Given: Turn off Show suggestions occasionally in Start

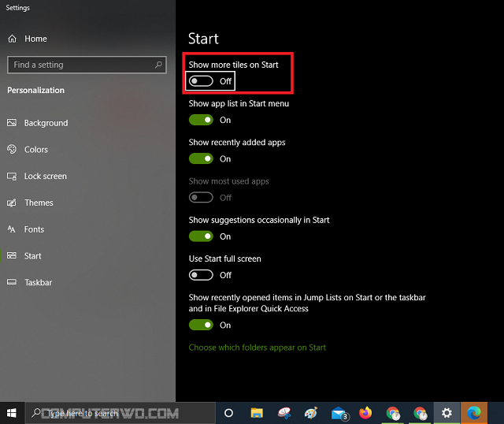Looking at the screenshot, I should coord(201,236).
